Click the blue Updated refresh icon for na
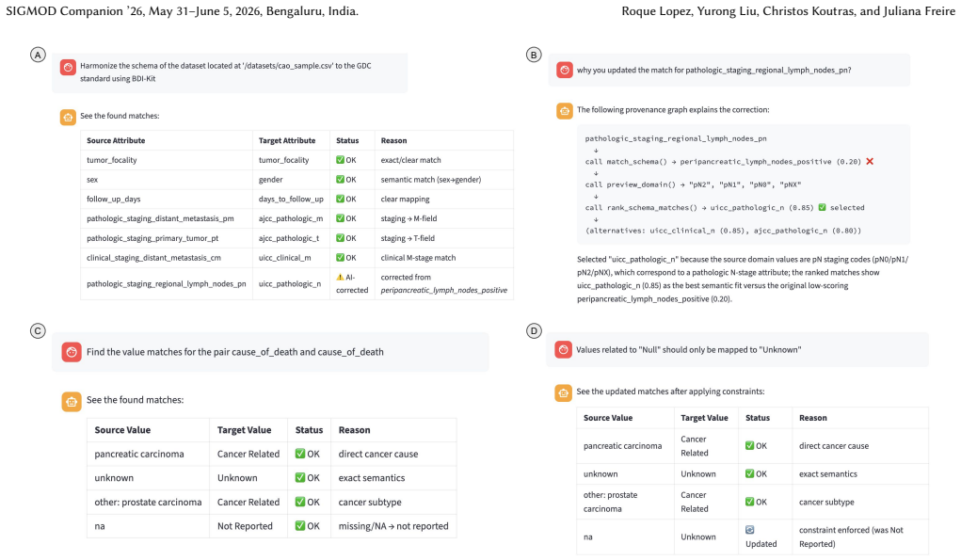The height and width of the screenshot is (560, 961). click(x=749, y=529)
